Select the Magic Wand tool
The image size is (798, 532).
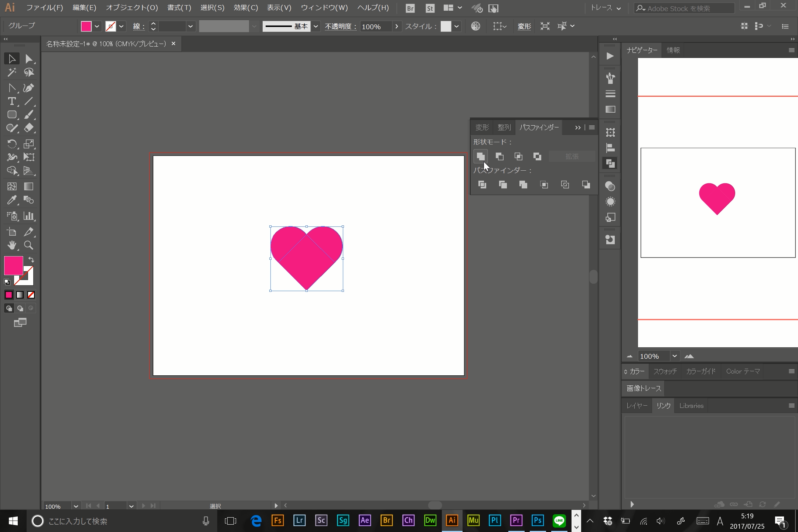coord(12,72)
